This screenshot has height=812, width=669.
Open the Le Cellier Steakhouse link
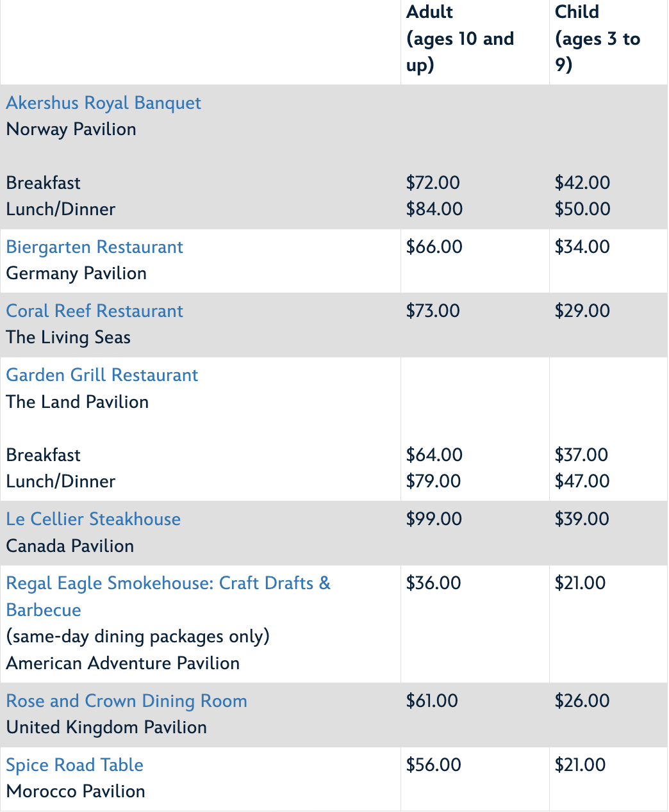coord(93,519)
